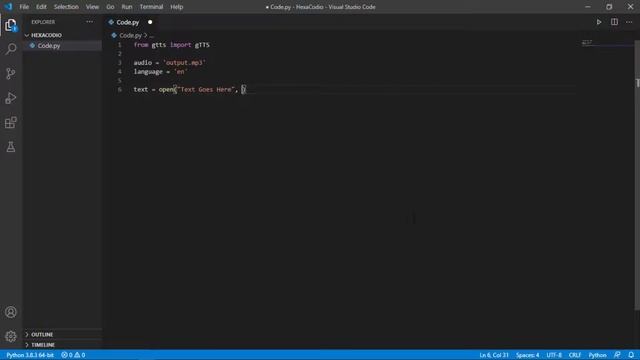Go to line via Ln 6, Col 31
640x360 pixels.
tap(494, 355)
